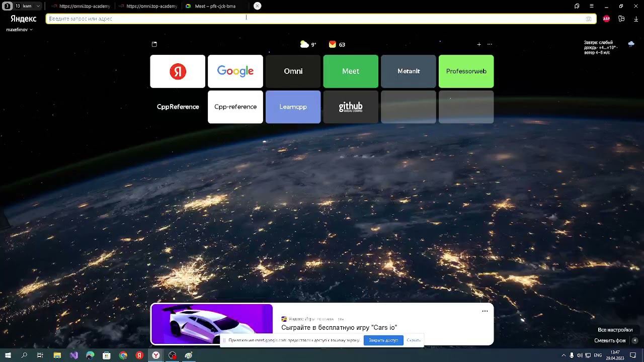Switch input language ENG

(598, 355)
